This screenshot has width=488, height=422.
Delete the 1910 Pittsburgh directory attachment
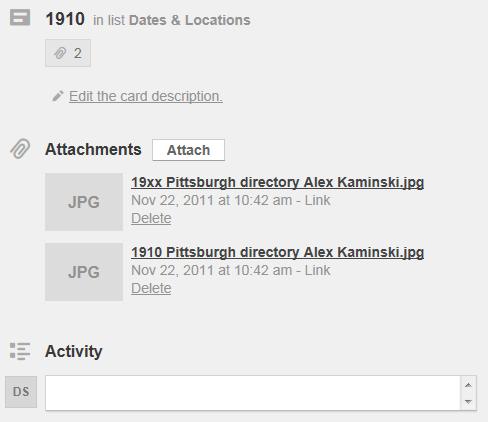(151, 288)
